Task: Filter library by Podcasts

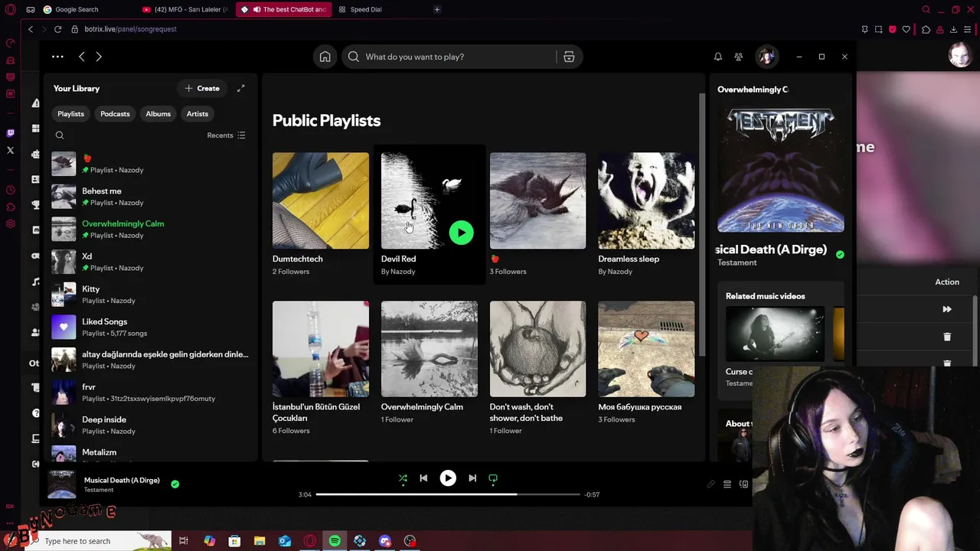Action: pyautogui.click(x=115, y=114)
